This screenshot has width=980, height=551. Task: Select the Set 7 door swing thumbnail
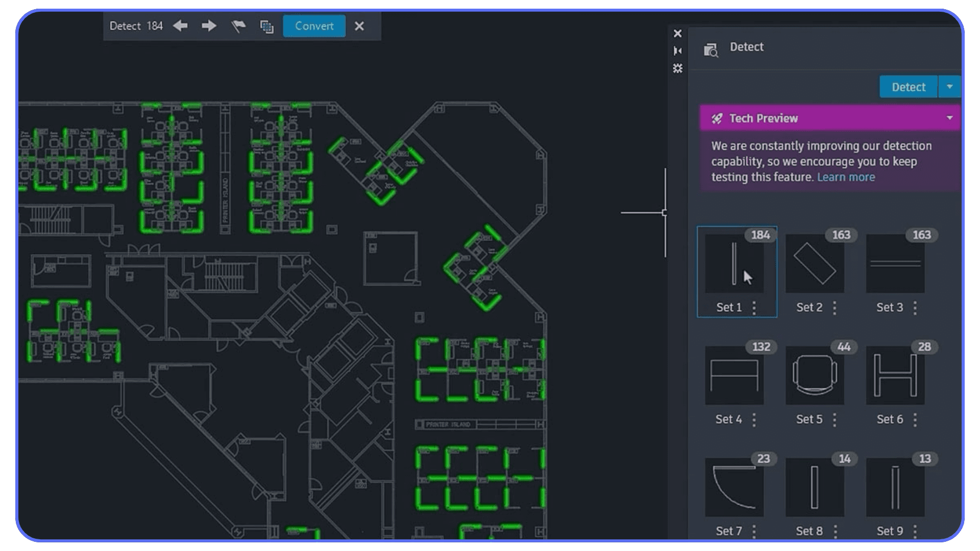[x=735, y=486]
